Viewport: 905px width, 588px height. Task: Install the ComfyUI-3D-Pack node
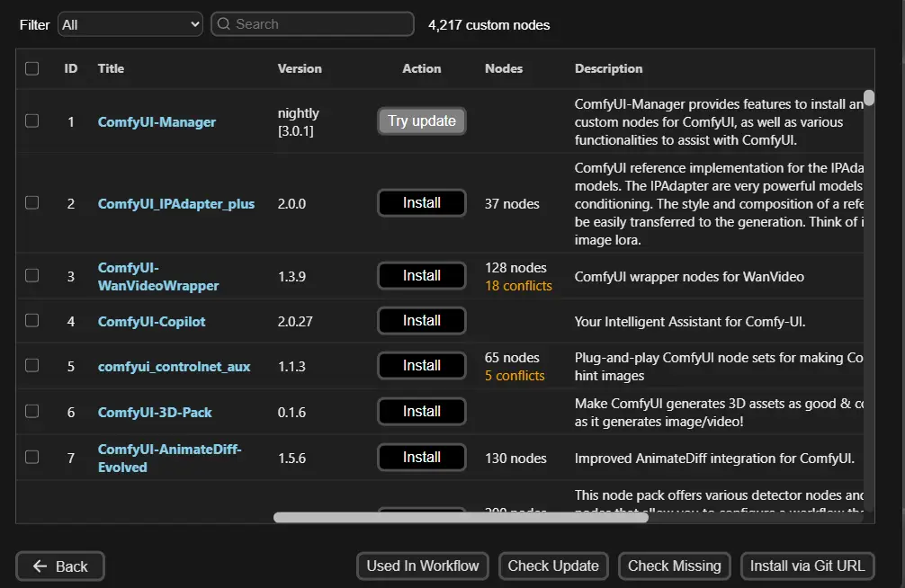coord(421,412)
